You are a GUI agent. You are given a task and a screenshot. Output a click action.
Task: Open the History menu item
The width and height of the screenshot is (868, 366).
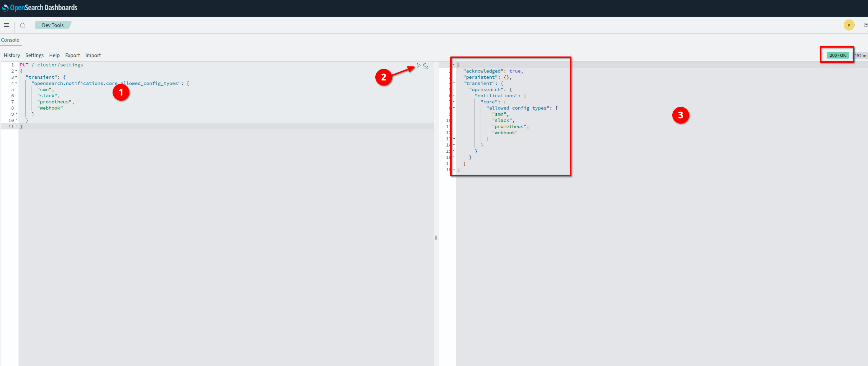(x=12, y=55)
